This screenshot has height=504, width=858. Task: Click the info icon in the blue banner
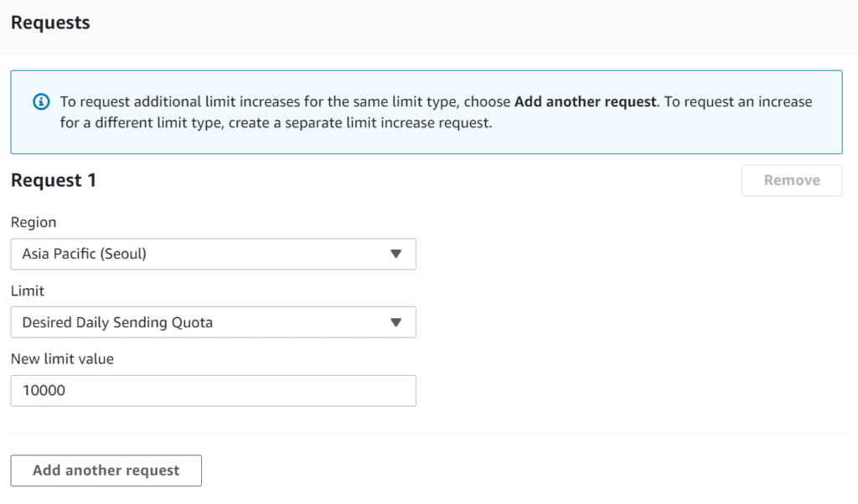(41, 102)
